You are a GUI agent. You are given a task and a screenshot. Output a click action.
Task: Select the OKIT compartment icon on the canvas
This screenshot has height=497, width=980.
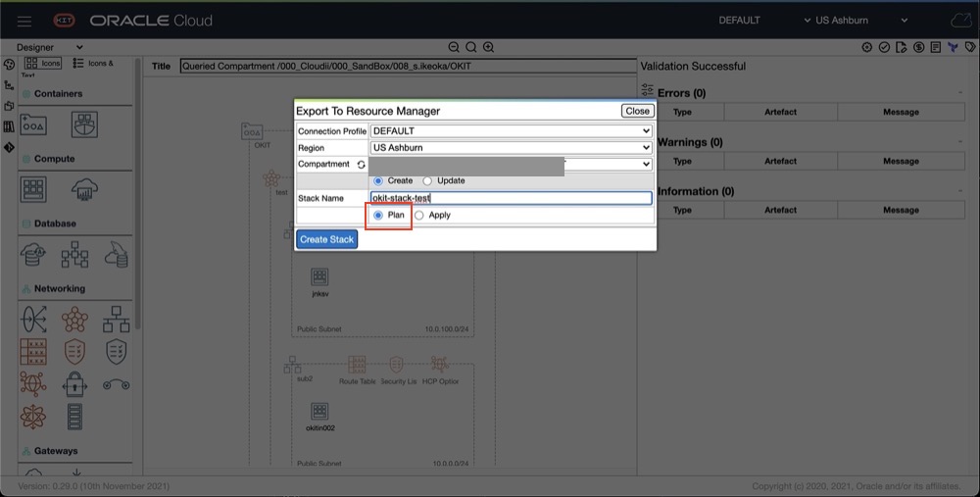(253, 131)
